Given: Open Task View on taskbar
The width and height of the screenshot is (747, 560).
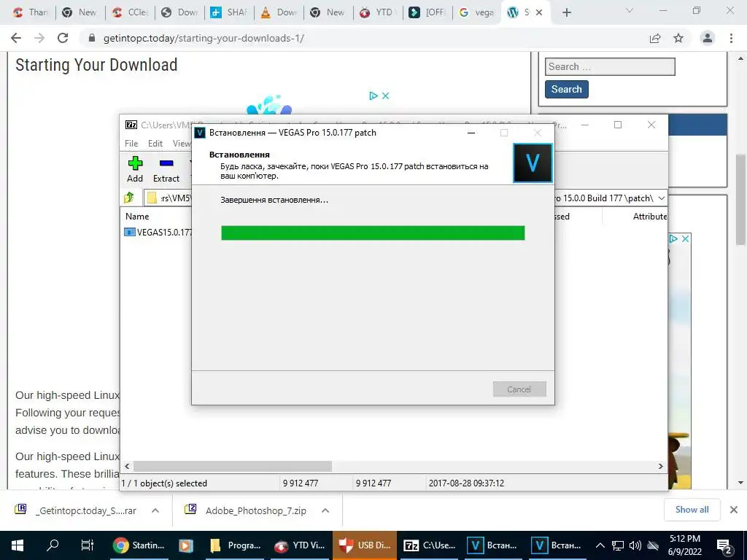Looking at the screenshot, I should [88, 545].
